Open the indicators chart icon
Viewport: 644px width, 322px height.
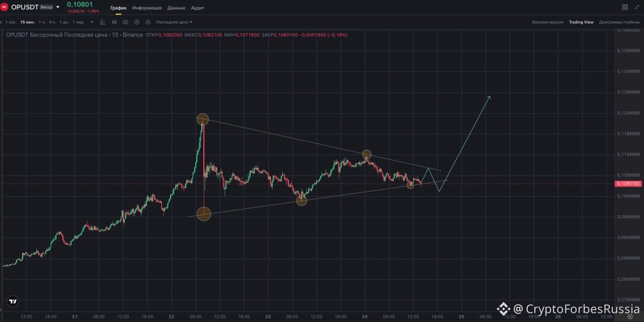103,22
